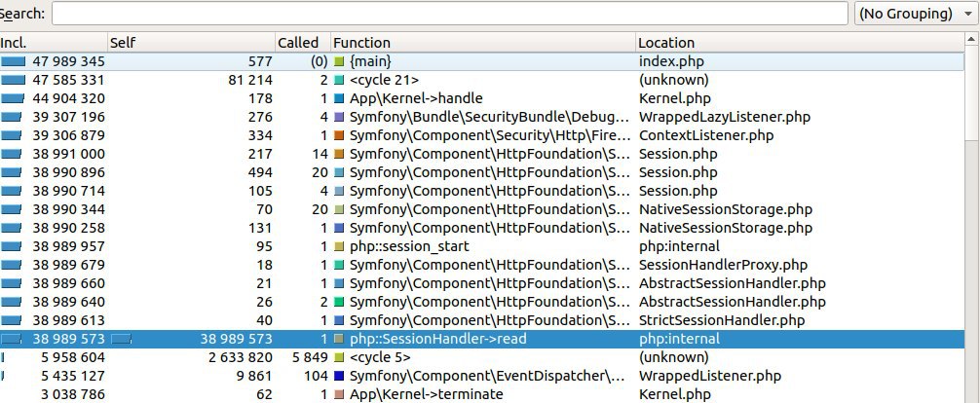Click the color square in the 38 989 640 row
980x403 pixels.
(339, 302)
